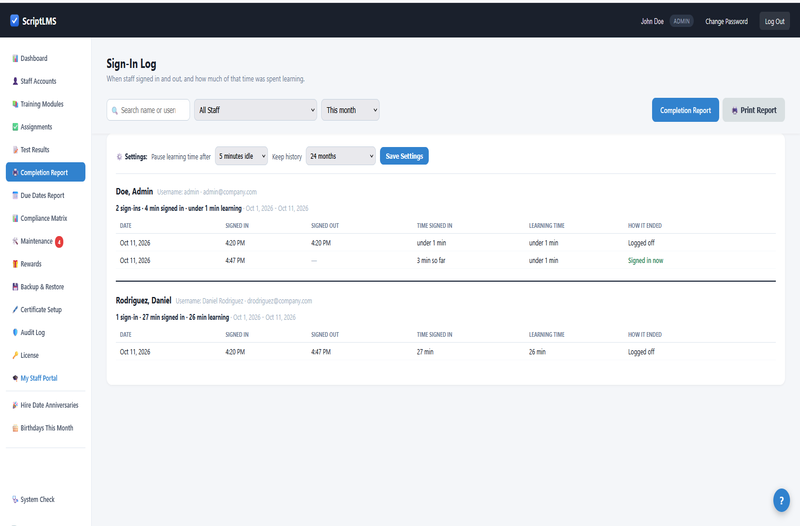This screenshot has height=526, width=800.
Task: Click the Assignments checkmark icon
Action: (x=15, y=127)
